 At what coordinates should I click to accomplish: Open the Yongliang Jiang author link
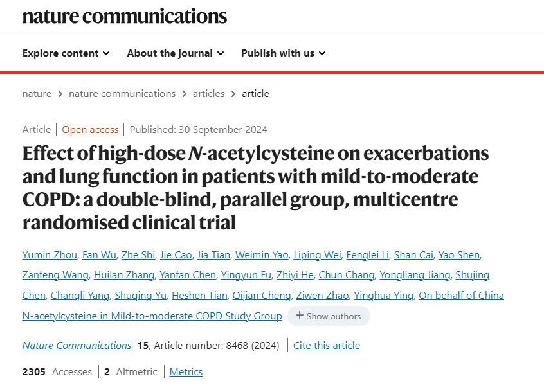coord(415,275)
